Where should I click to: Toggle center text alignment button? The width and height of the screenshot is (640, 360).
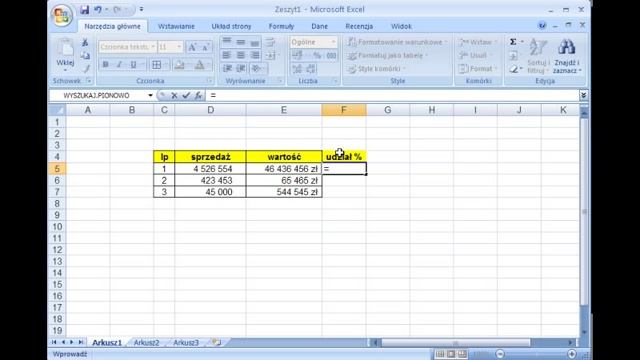pos(241,55)
